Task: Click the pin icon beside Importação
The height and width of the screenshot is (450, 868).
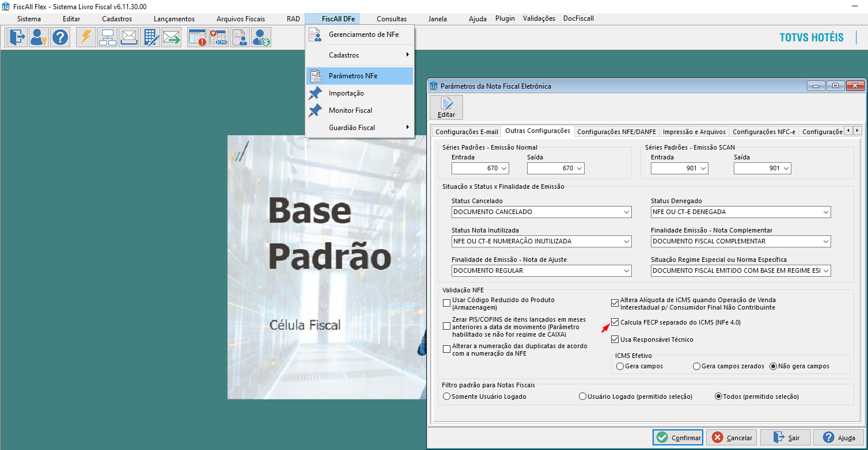Action: [316, 93]
